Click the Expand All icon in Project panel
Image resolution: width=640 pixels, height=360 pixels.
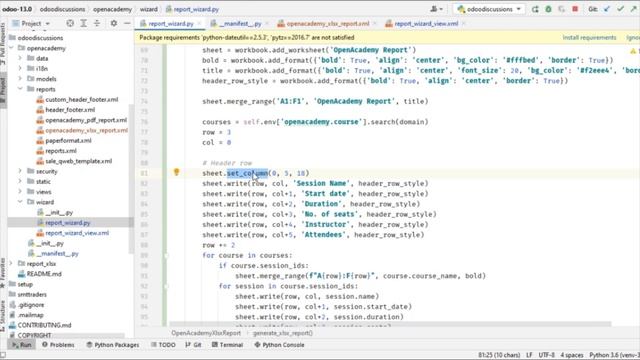[x=84, y=24]
